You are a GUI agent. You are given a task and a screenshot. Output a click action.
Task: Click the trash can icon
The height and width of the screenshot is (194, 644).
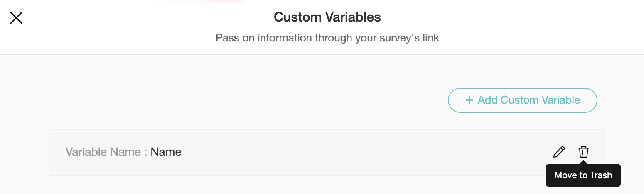pos(583,152)
